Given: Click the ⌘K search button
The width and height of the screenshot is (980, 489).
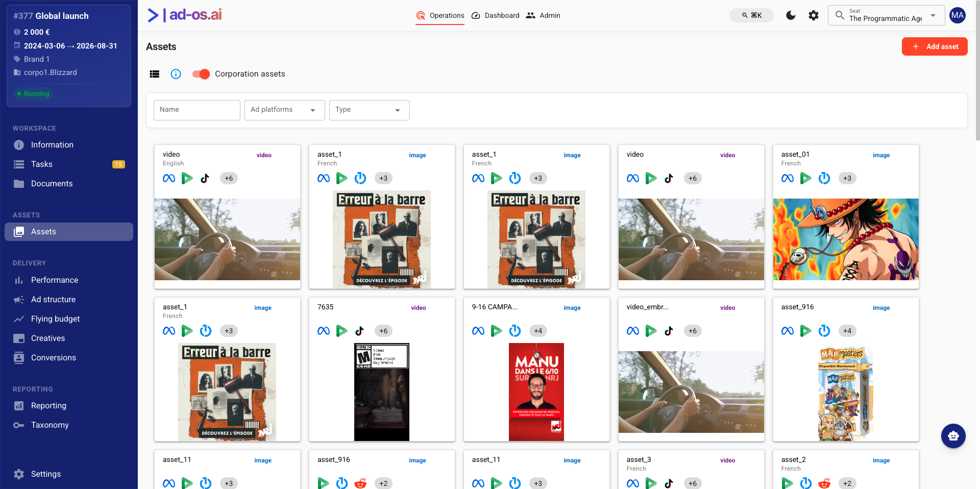Looking at the screenshot, I should click(x=751, y=15).
